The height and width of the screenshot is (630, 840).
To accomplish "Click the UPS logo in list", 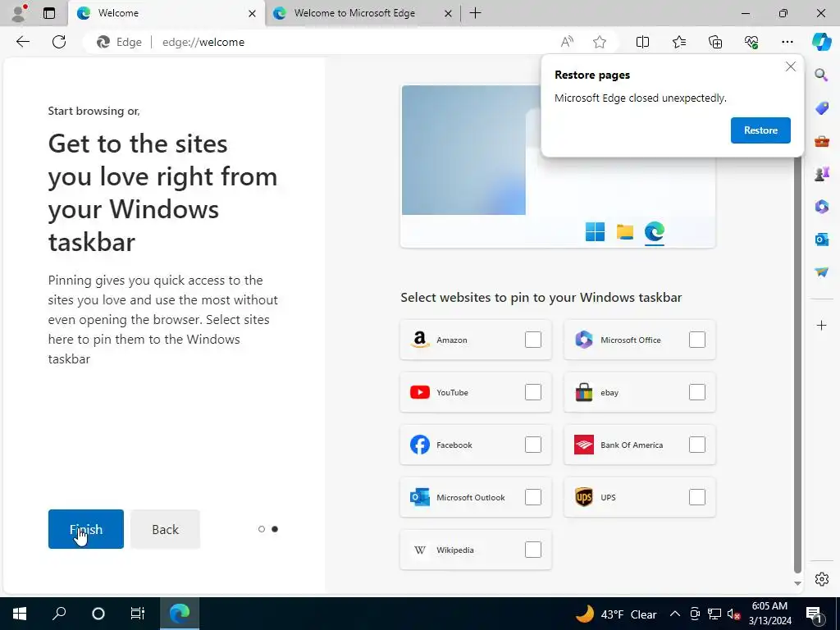I will tap(584, 497).
